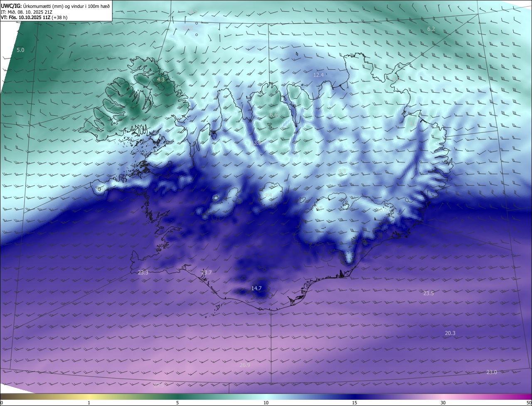Select the 6.2 value label on the map
Image resolution: width=532 pixels, height=406 pixels.
pyautogui.click(x=431, y=29)
